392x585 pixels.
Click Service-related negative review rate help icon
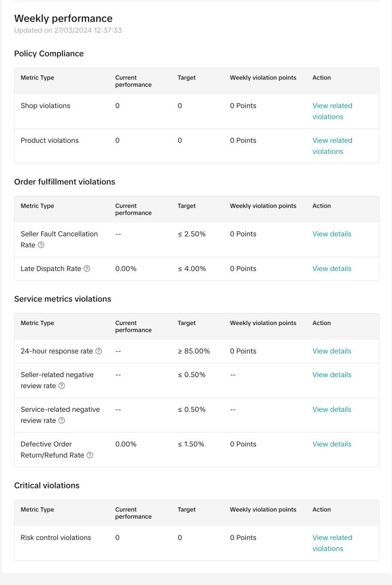(62, 420)
